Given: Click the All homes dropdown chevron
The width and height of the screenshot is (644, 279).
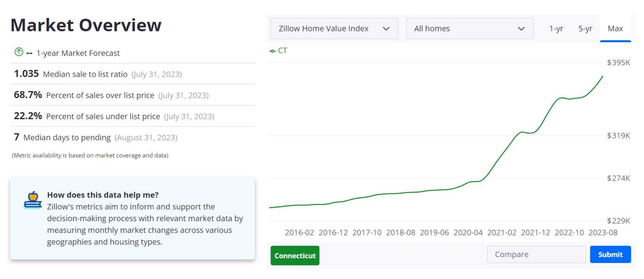Looking at the screenshot, I should (x=521, y=29).
